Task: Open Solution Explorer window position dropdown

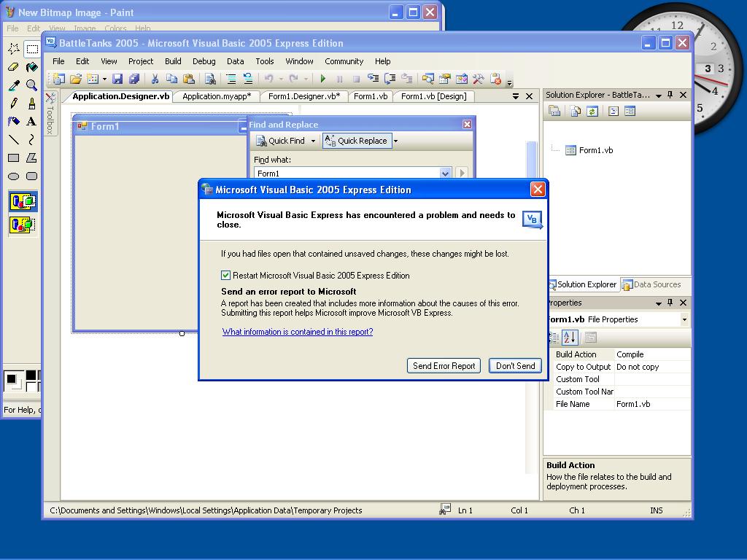Action: (x=659, y=96)
